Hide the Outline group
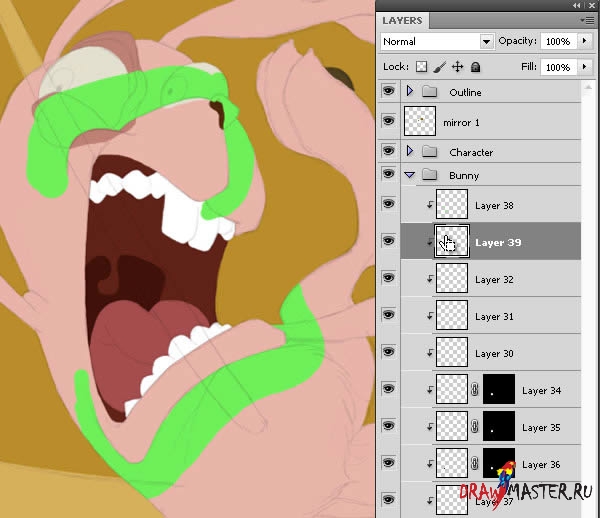600x518 pixels. coord(388,91)
